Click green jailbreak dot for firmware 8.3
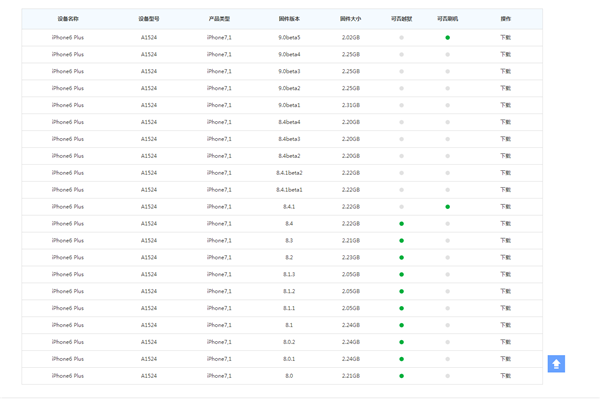 pyautogui.click(x=401, y=241)
